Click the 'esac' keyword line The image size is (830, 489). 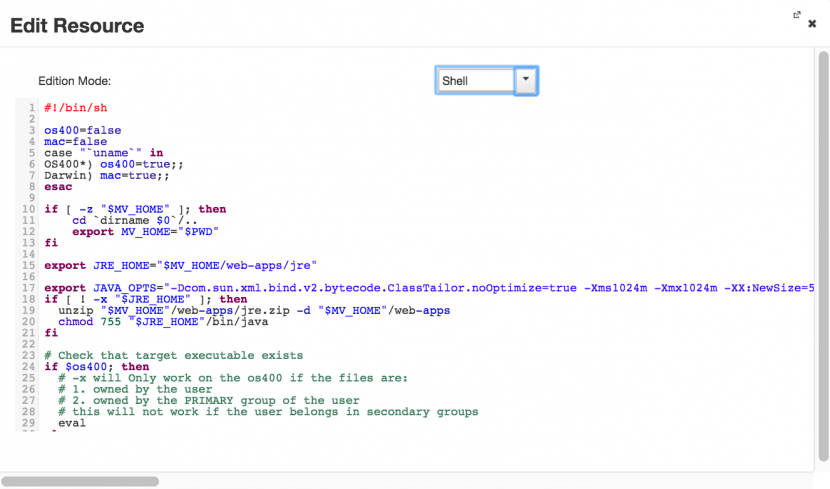tap(58, 186)
